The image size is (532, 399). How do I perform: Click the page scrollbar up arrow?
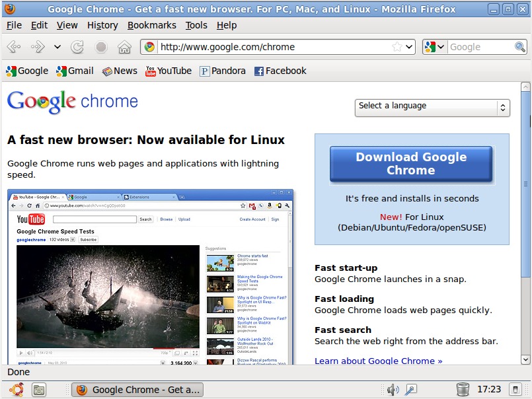pos(525,87)
